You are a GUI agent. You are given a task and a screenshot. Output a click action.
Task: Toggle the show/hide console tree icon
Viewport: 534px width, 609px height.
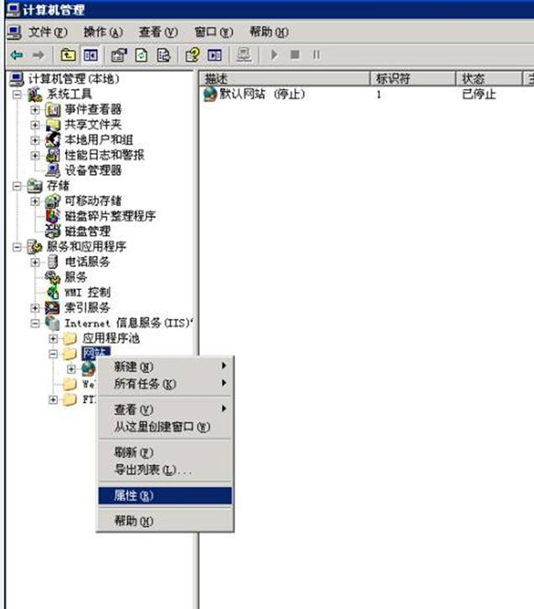[x=91, y=55]
